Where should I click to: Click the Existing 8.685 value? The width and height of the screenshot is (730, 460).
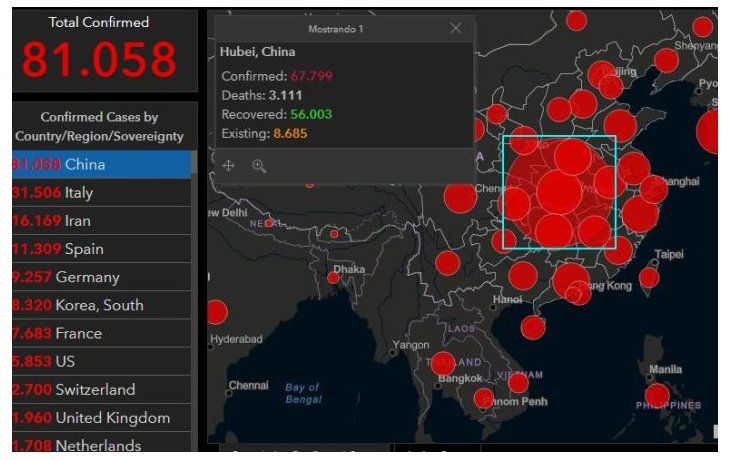point(290,134)
